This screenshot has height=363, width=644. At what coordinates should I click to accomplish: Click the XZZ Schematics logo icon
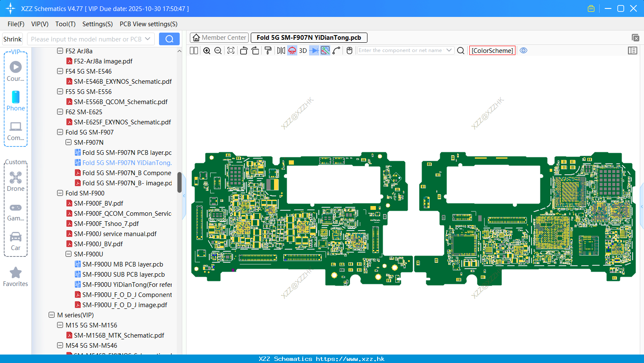(x=11, y=8)
